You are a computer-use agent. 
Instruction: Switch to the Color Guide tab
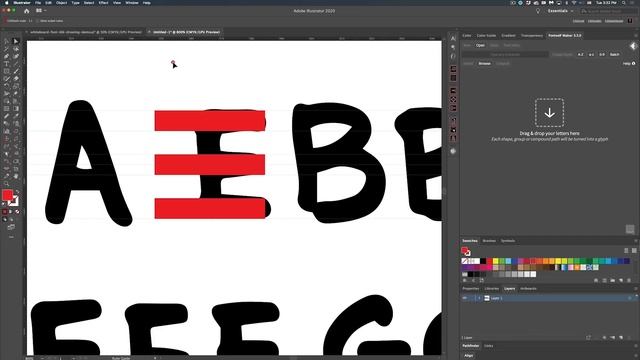(486, 36)
